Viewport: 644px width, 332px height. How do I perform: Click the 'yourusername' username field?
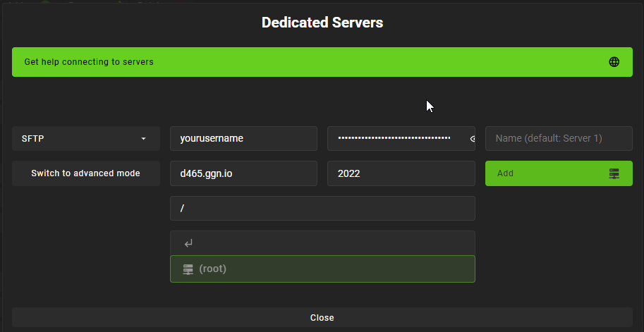(243, 139)
